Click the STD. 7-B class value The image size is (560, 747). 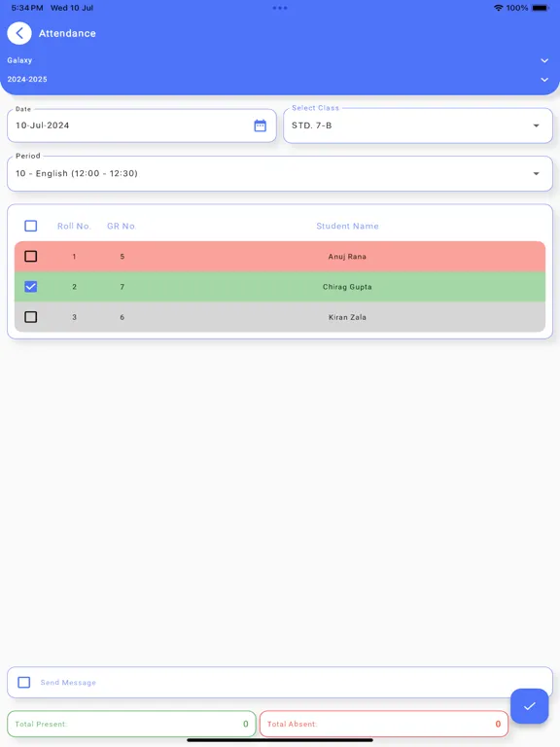tap(311, 125)
